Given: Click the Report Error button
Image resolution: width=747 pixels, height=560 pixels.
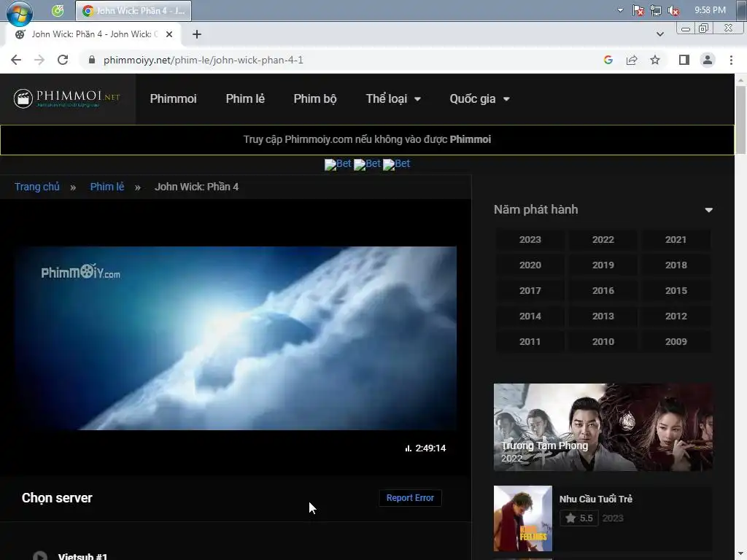Looking at the screenshot, I should pos(410,498).
